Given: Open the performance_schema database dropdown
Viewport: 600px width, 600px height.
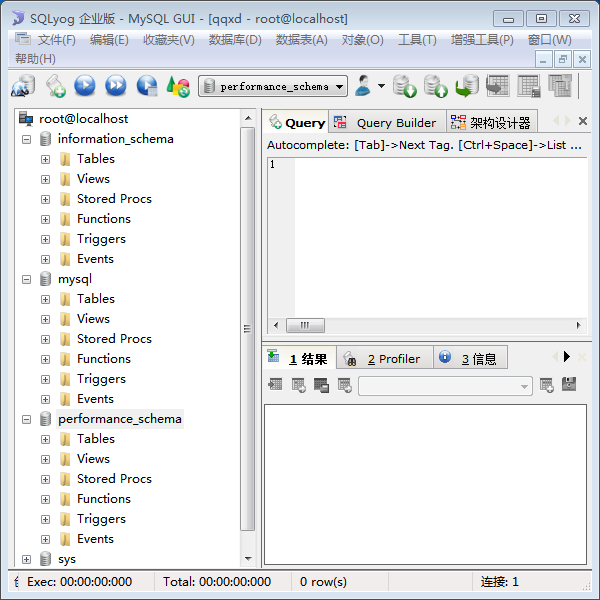Looking at the screenshot, I should (x=339, y=86).
